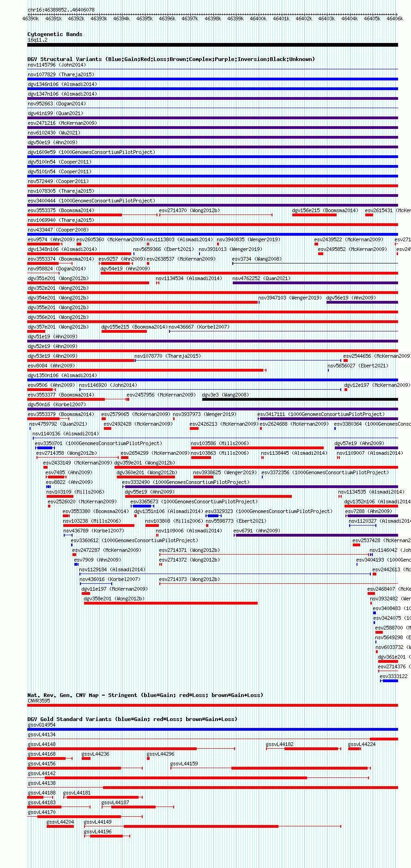Select the Cytogenetic Bands track title

(x=55, y=34)
